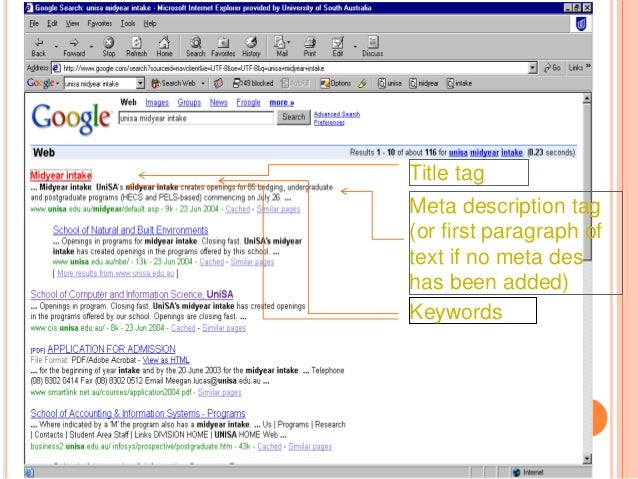Click the midyear word-find button
The width and height of the screenshot is (638, 479).
[424, 83]
